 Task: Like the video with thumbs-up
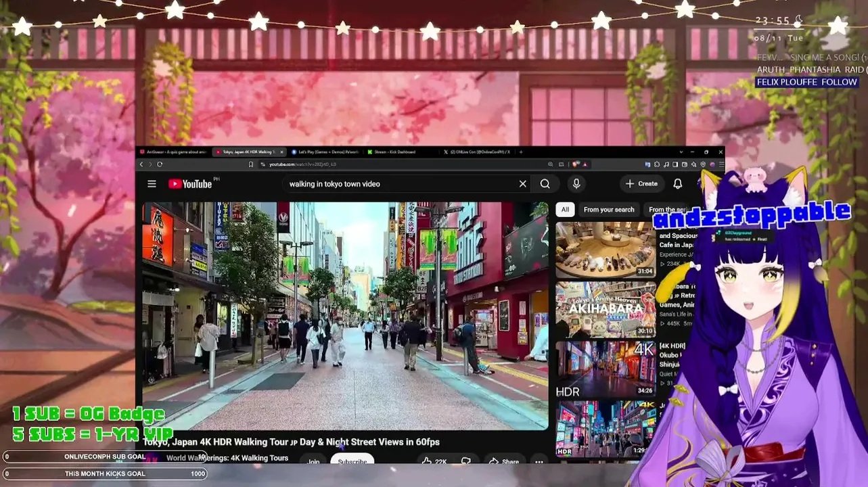434,461
